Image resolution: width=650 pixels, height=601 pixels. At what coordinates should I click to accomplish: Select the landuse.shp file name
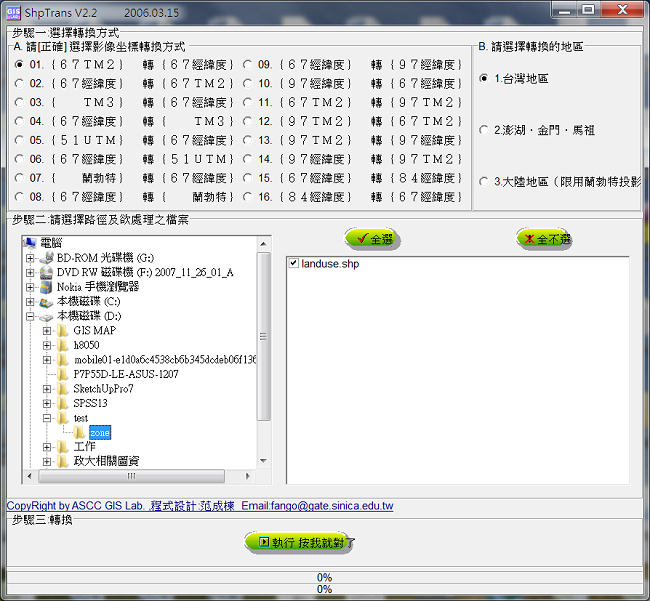[330, 264]
